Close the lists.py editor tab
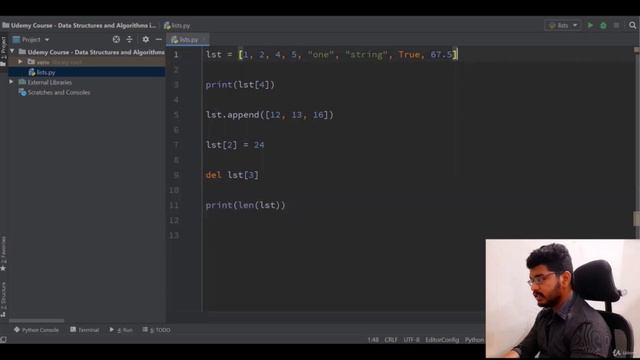The image size is (640, 360). coord(204,40)
